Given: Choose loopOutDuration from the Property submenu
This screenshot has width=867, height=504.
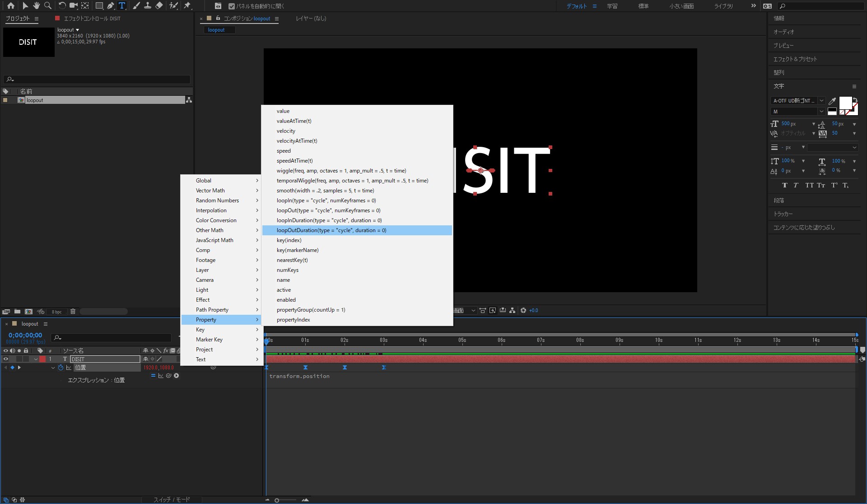Looking at the screenshot, I should (357, 230).
